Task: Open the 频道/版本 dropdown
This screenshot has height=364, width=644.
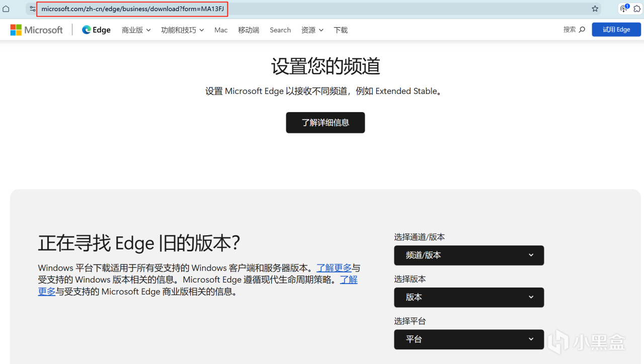Action: [468, 255]
